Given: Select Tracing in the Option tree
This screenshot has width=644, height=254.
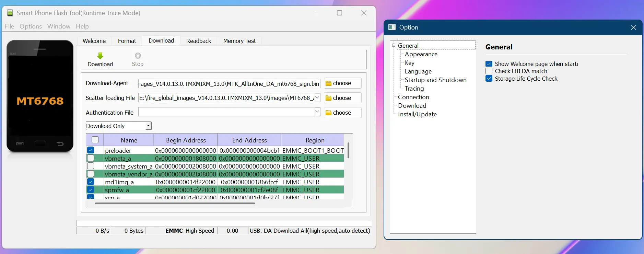Looking at the screenshot, I should coord(414,89).
